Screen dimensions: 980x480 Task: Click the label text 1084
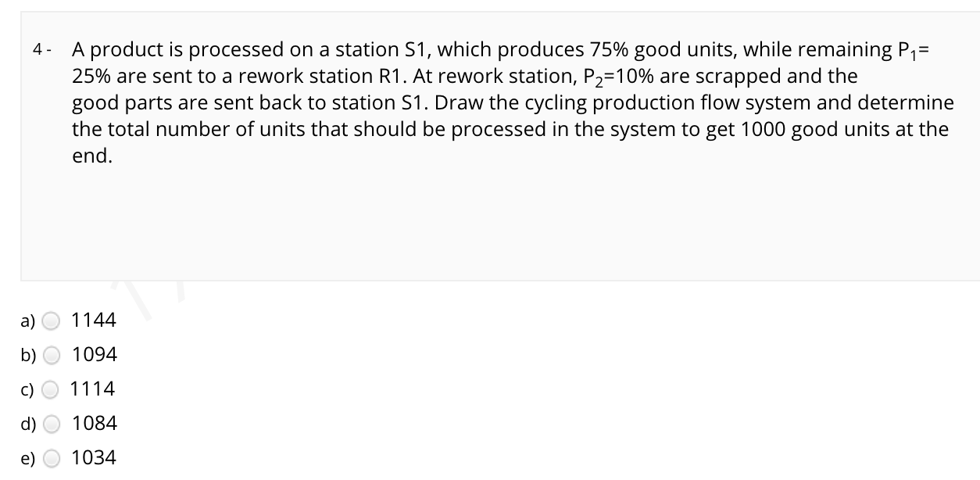(x=94, y=423)
